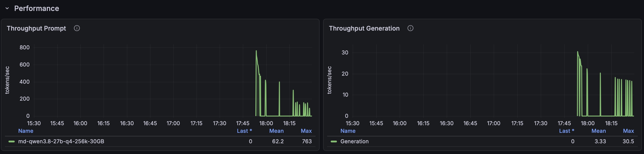Image resolution: width=644 pixels, height=154 pixels.
Task: Click the 3.33 mean value in Generation legend
Action: pyautogui.click(x=600, y=142)
